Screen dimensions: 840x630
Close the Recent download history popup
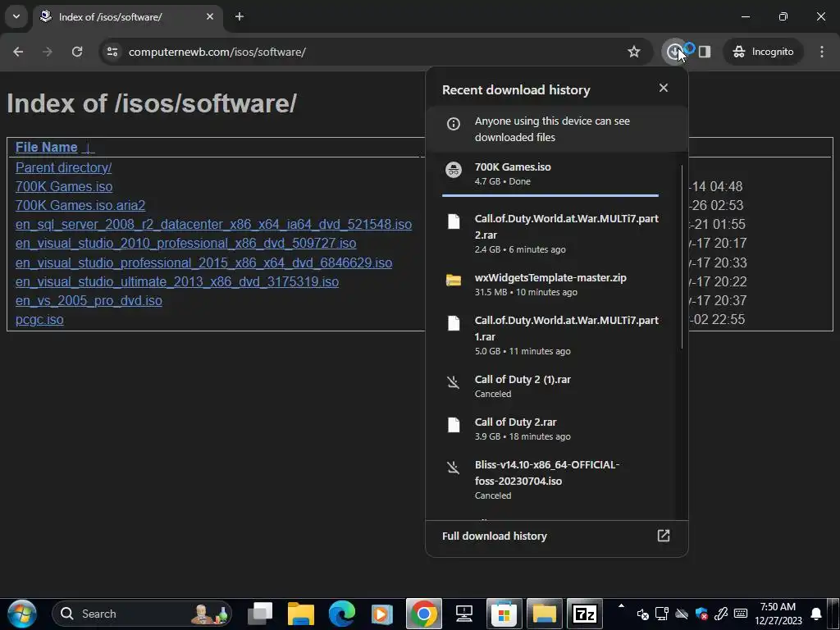tap(663, 88)
